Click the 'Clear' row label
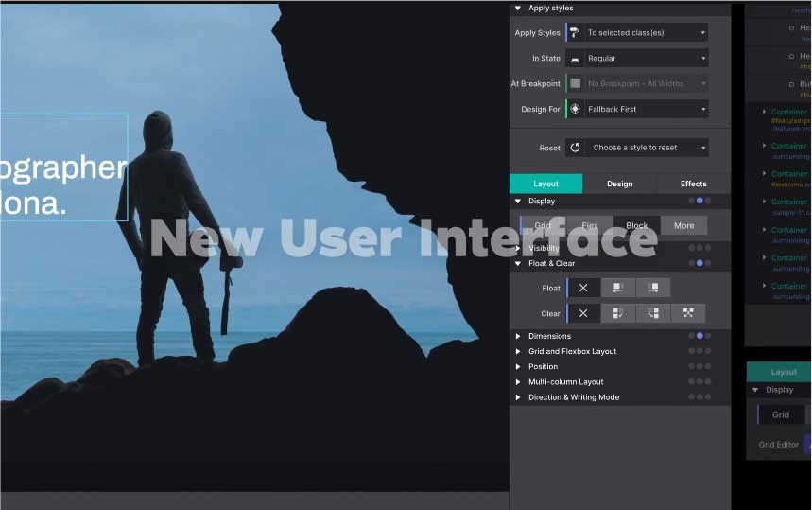The image size is (812, 510). click(x=550, y=313)
